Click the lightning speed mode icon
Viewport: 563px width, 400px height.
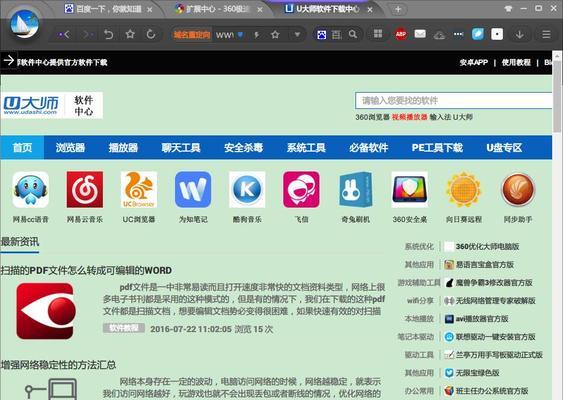coord(257,35)
